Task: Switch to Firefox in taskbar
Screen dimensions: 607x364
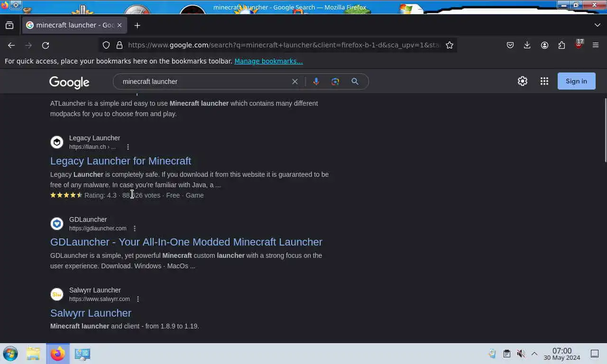Action: click(x=58, y=354)
